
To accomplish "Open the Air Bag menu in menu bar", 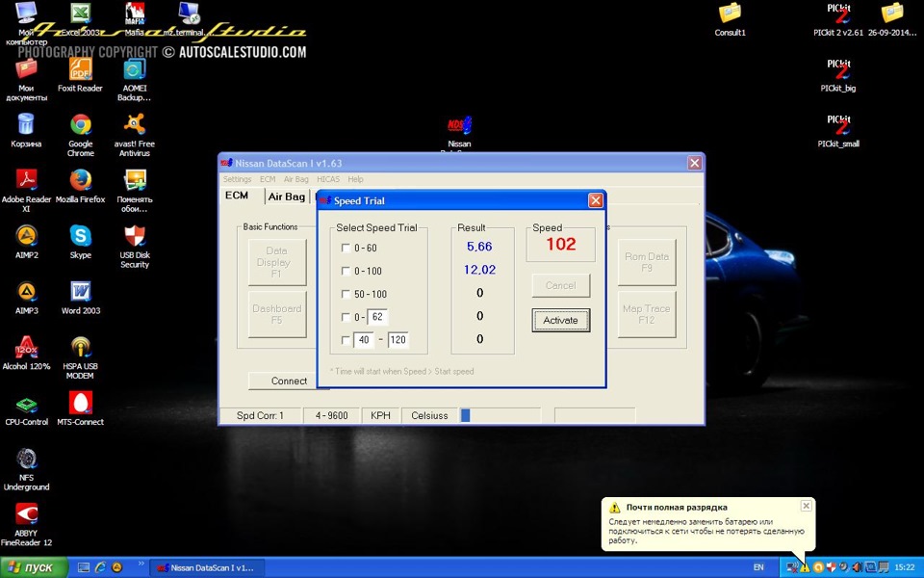I will 295,179.
